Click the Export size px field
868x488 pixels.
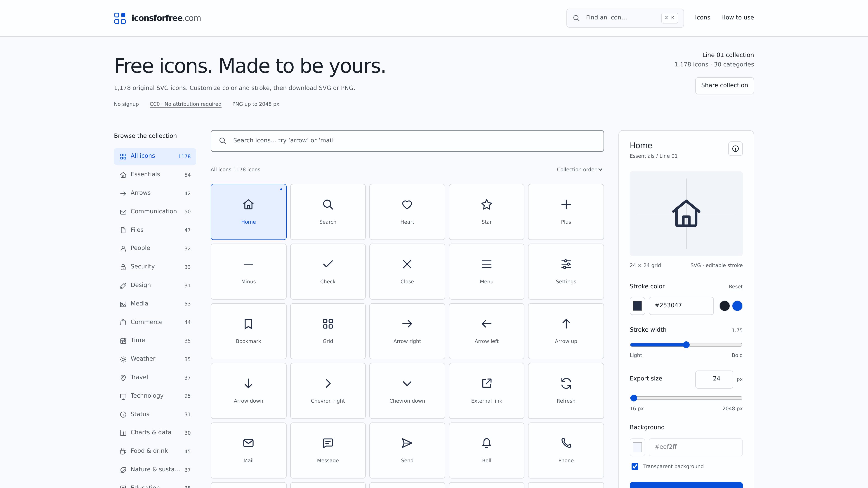coord(714,379)
